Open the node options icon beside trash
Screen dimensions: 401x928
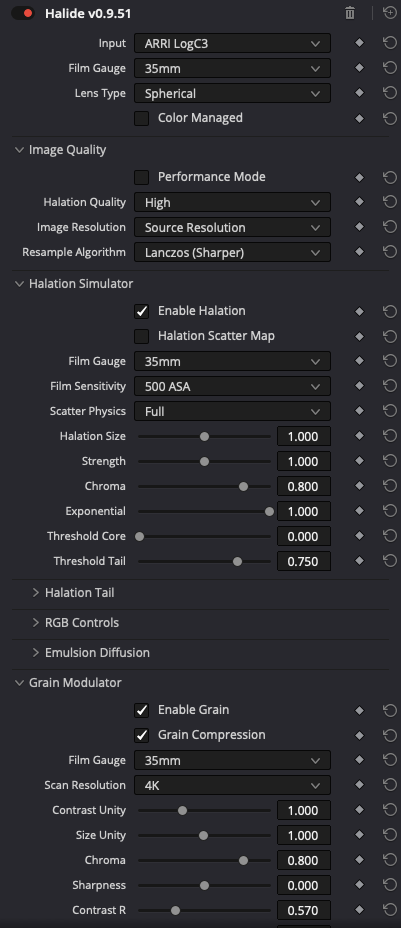click(390, 12)
